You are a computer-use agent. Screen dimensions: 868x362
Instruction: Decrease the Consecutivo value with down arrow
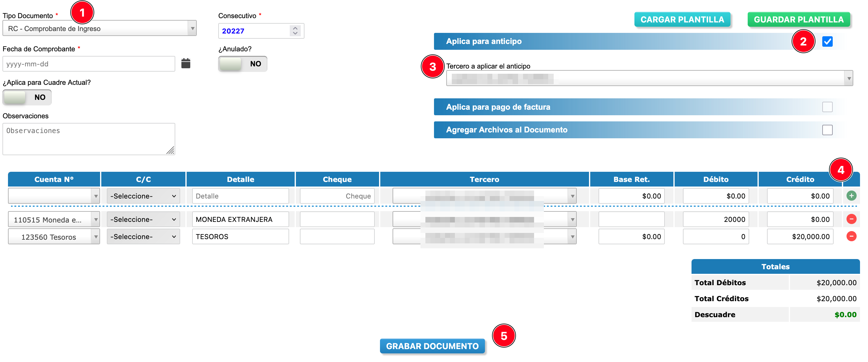point(295,33)
